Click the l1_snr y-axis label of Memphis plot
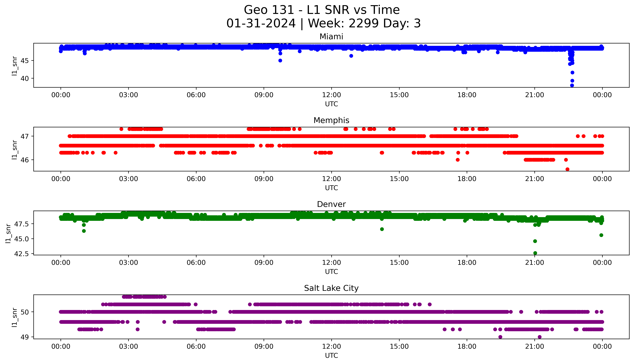This screenshot has height=364, width=634. [15, 150]
